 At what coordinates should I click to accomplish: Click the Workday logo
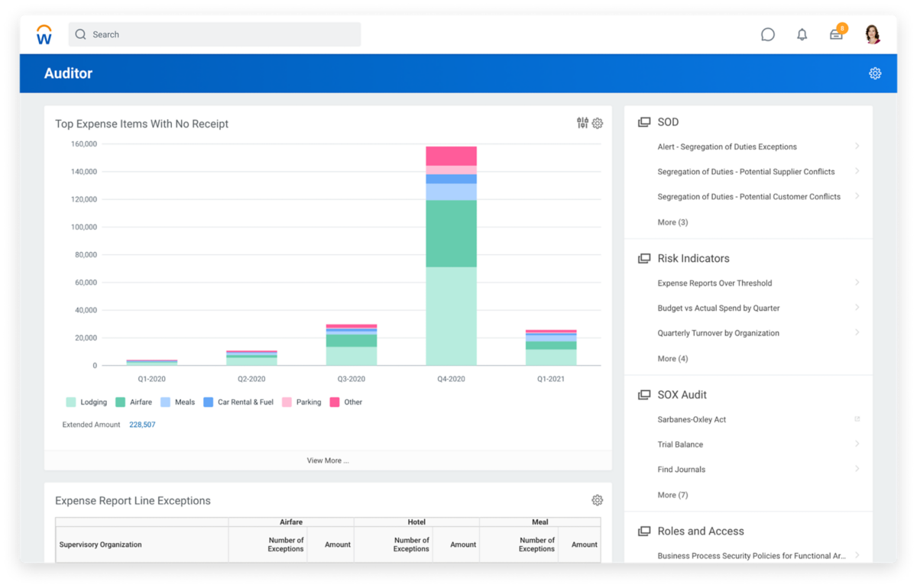(44, 34)
